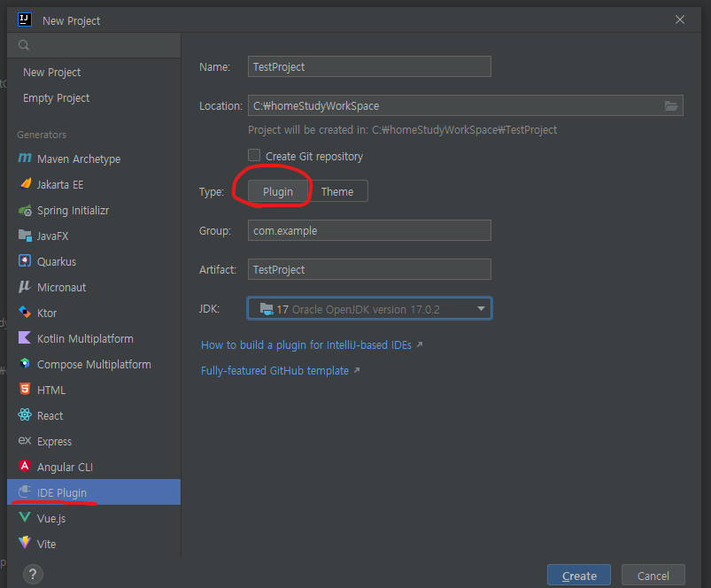Click the Spring Initializr leaf icon
Screen dimensions: 711x588
(25, 211)
